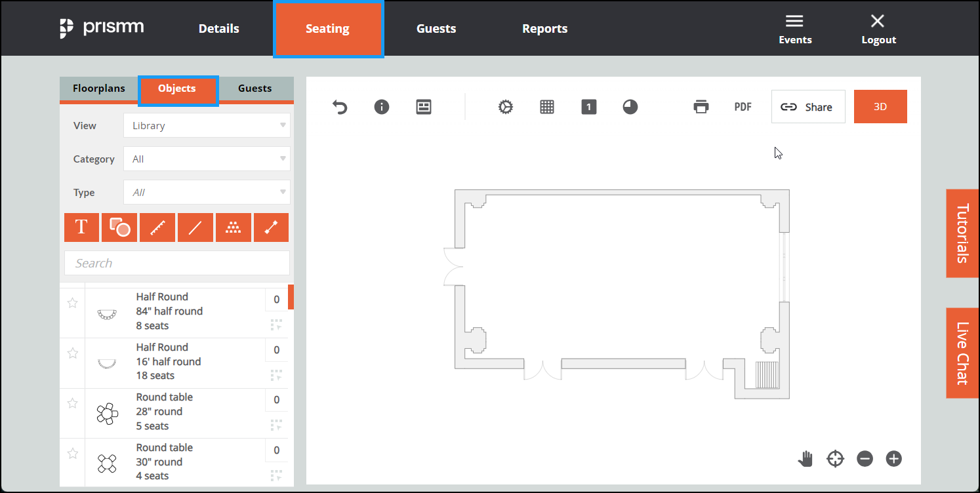
Task: Click place icon for 84" half round
Action: coord(276,325)
